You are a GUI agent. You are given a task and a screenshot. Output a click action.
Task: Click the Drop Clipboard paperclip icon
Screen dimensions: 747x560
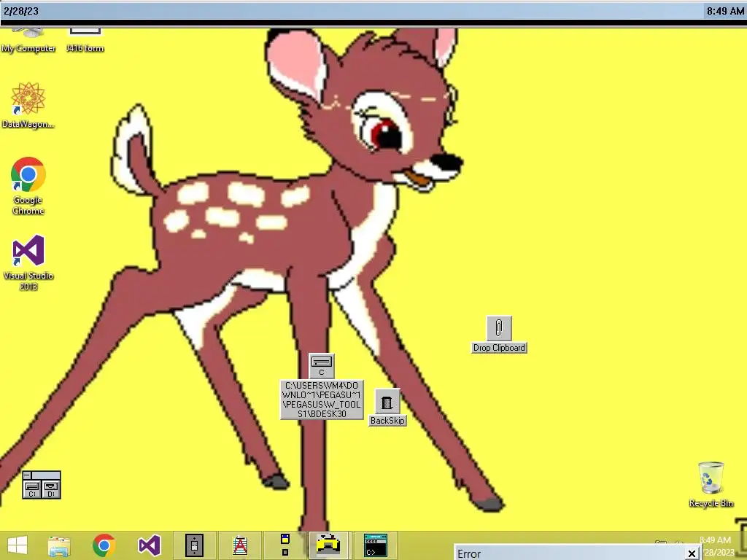pos(499,327)
